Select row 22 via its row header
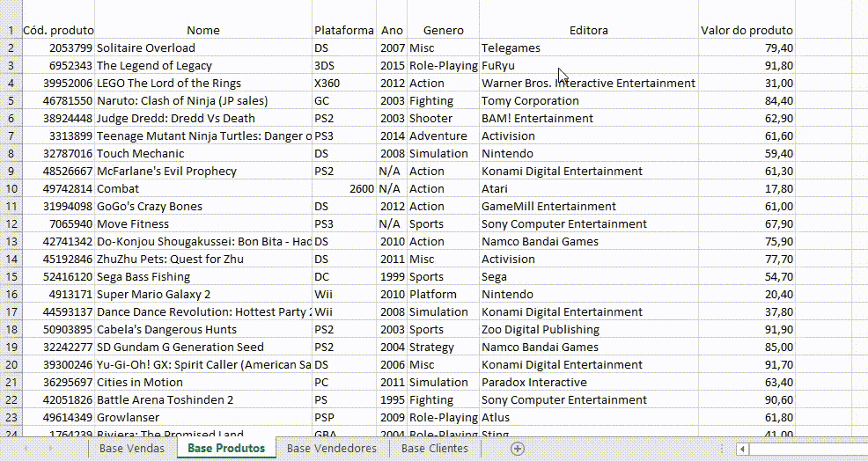The image size is (868, 461). (11, 400)
